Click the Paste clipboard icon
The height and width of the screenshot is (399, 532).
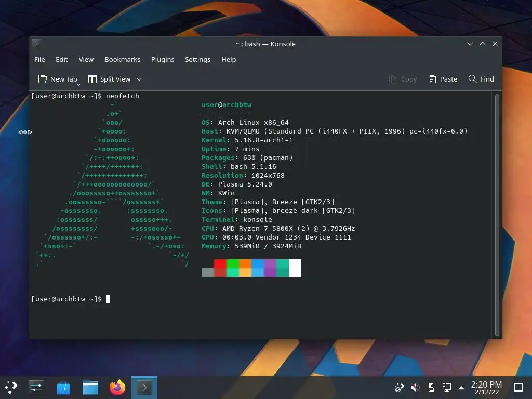432,79
